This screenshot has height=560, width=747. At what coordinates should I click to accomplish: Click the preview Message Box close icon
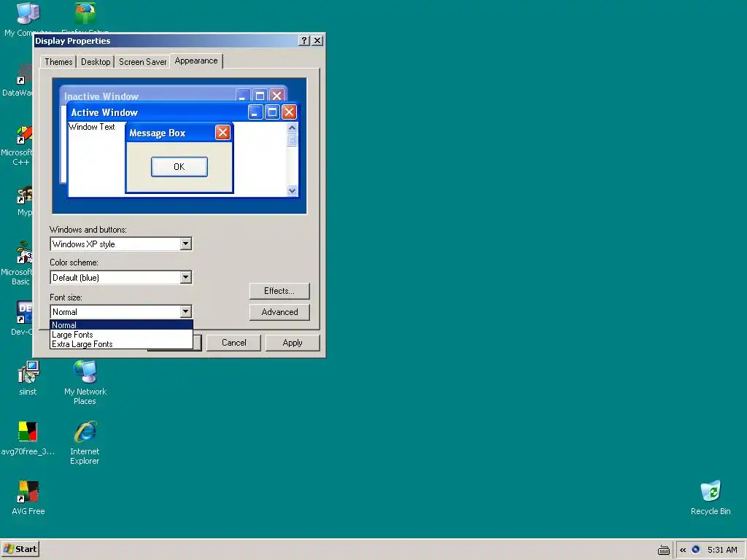click(x=222, y=133)
